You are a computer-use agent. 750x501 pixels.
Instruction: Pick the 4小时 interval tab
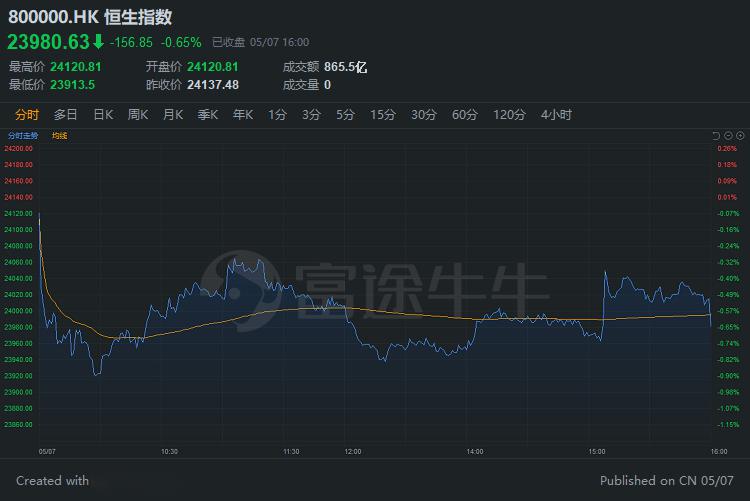(x=556, y=114)
